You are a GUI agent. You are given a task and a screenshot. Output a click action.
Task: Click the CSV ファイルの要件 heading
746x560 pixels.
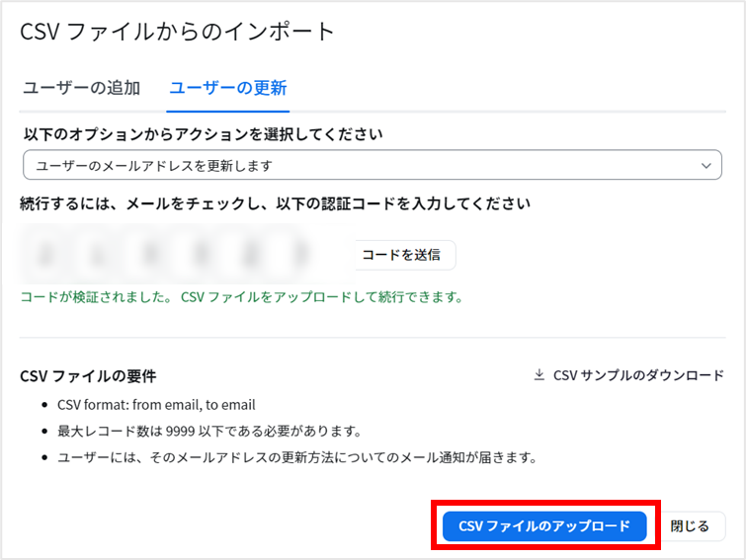tap(88, 376)
